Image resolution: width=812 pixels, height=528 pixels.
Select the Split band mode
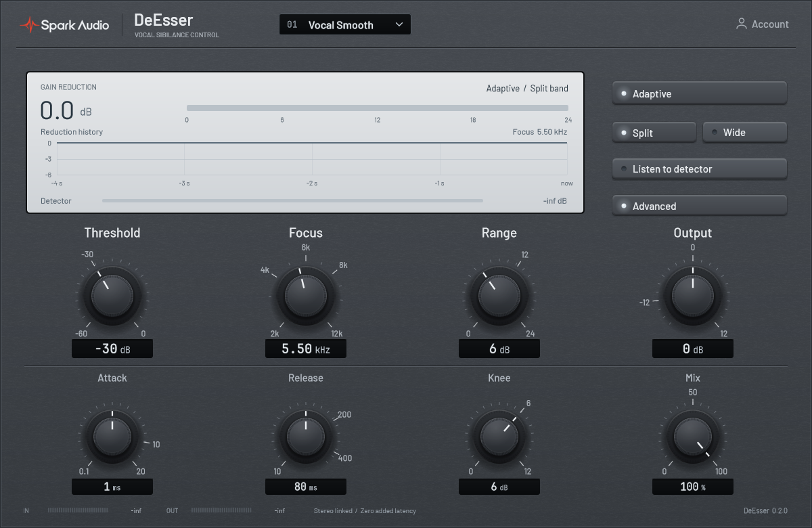654,133
